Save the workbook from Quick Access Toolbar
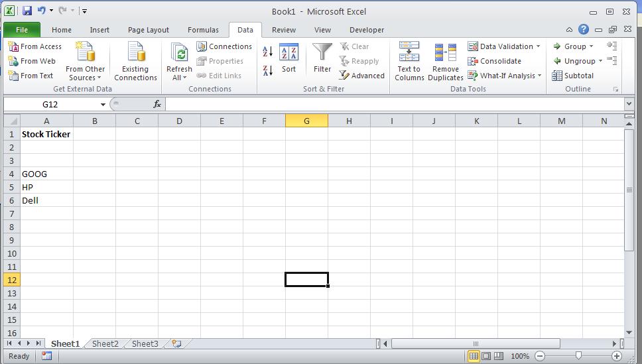Viewport: 642px width, 364px height. [x=27, y=11]
